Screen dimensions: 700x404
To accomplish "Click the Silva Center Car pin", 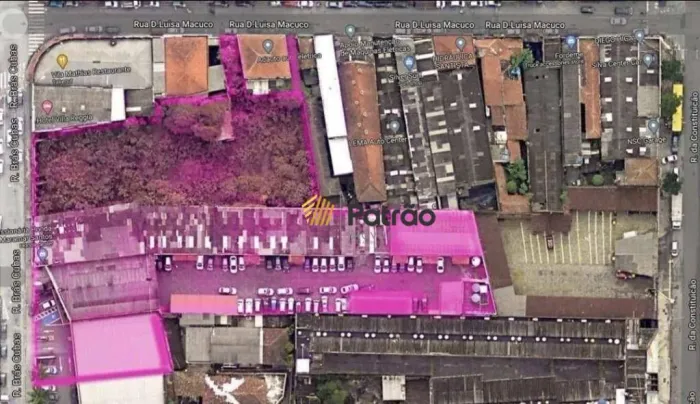I will click(x=648, y=59).
